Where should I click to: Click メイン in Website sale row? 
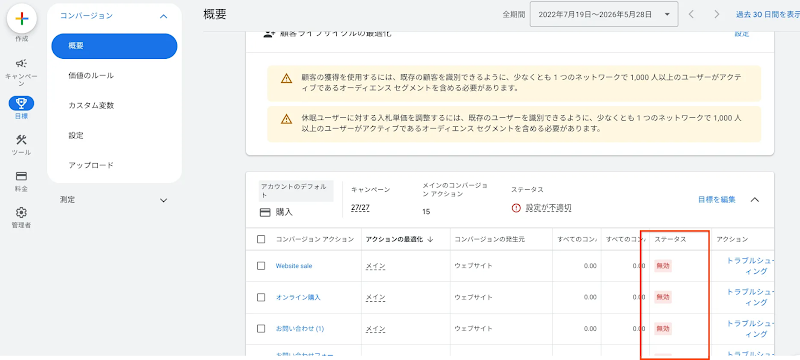pyautogui.click(x=376, y=266)
